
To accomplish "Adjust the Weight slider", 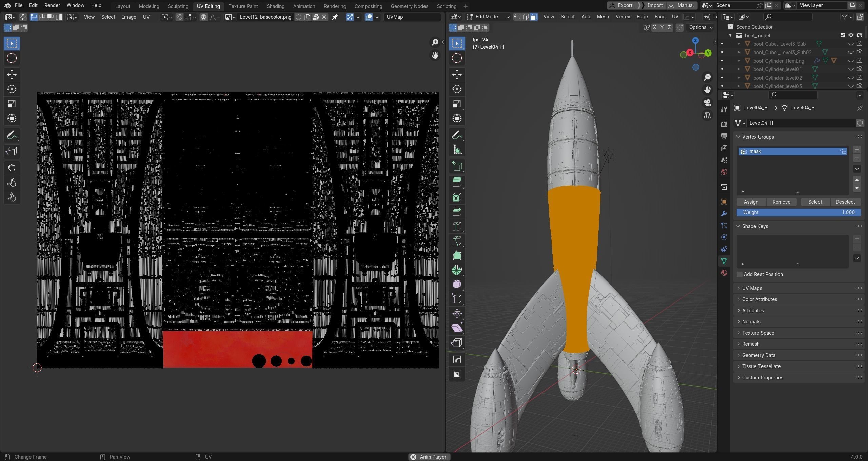I will 798,212.
